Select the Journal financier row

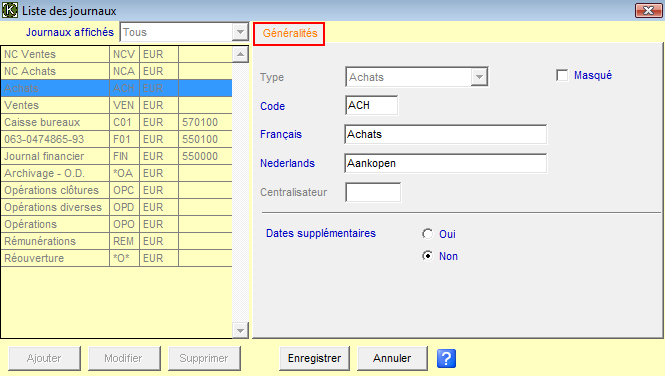click(116, 156)
